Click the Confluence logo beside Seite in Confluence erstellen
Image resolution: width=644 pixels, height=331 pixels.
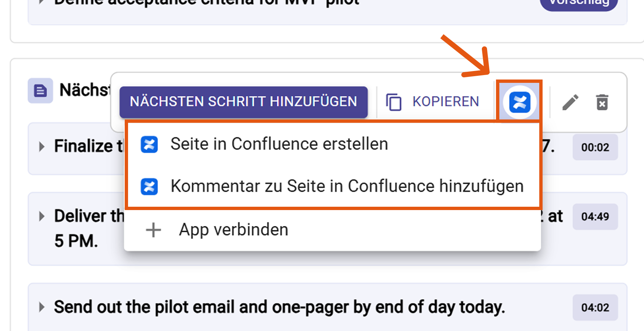click(x=149, y=144)
